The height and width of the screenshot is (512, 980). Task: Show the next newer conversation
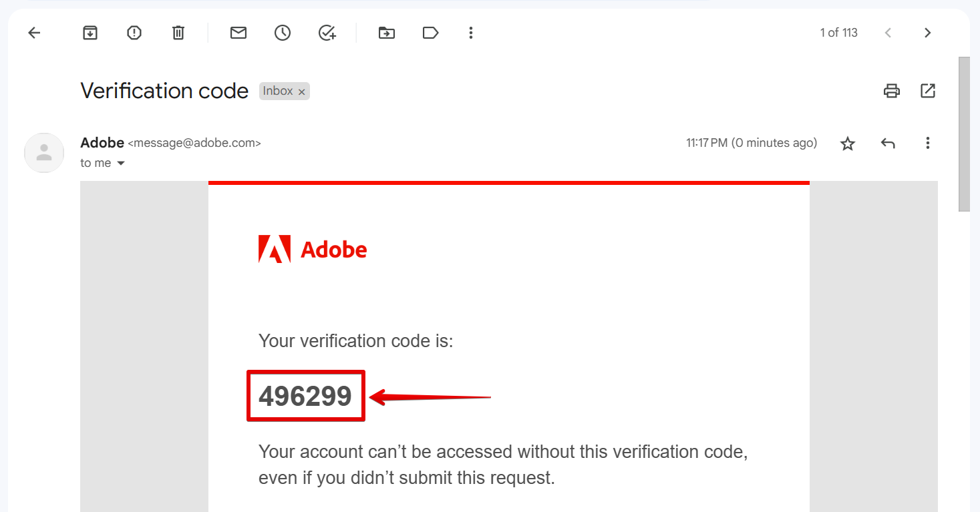coord(888,33)
